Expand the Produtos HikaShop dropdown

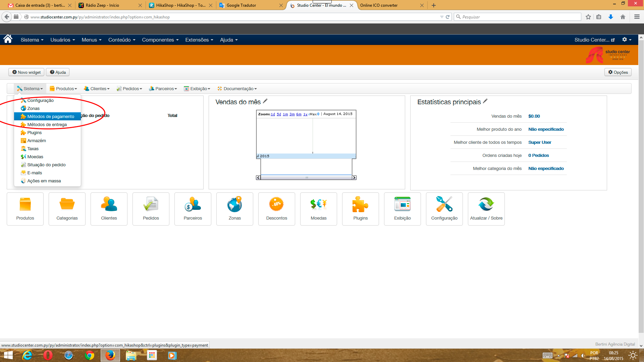pos(63,89)
